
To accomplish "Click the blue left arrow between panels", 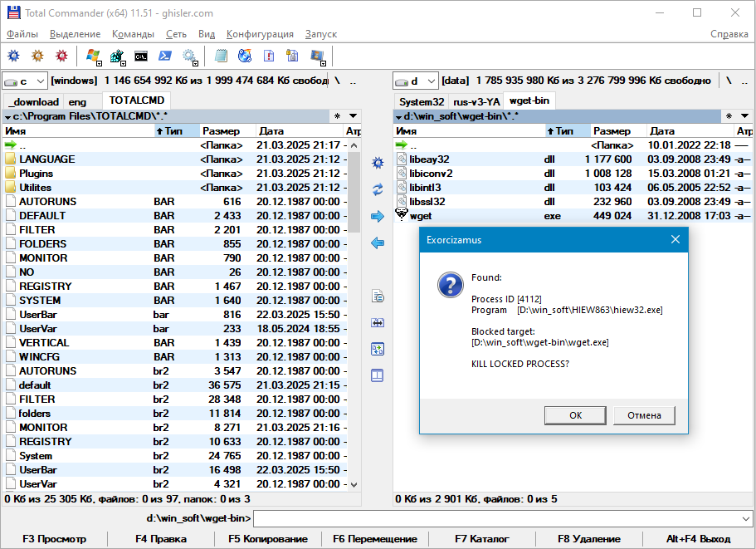I will tap(378, 243).
